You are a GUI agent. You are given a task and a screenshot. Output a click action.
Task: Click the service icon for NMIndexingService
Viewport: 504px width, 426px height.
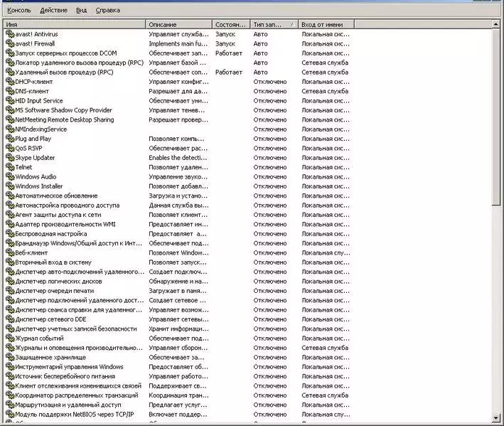(x=10, y=129)
